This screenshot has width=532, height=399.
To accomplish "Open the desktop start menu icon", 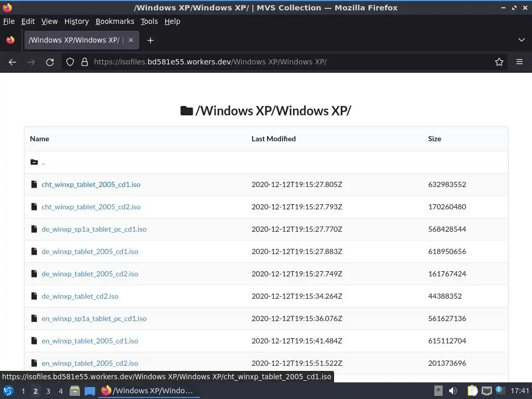I will [x=8, y=391].
